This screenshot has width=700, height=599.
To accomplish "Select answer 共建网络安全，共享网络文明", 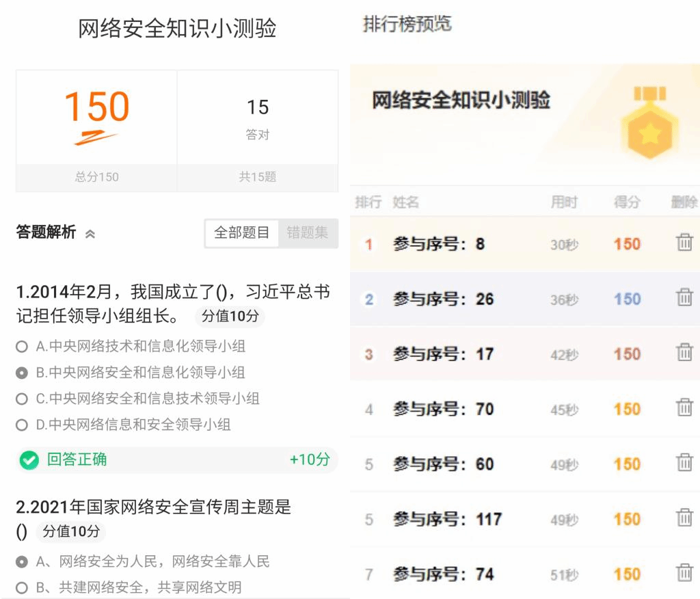I will click(22, 587).
